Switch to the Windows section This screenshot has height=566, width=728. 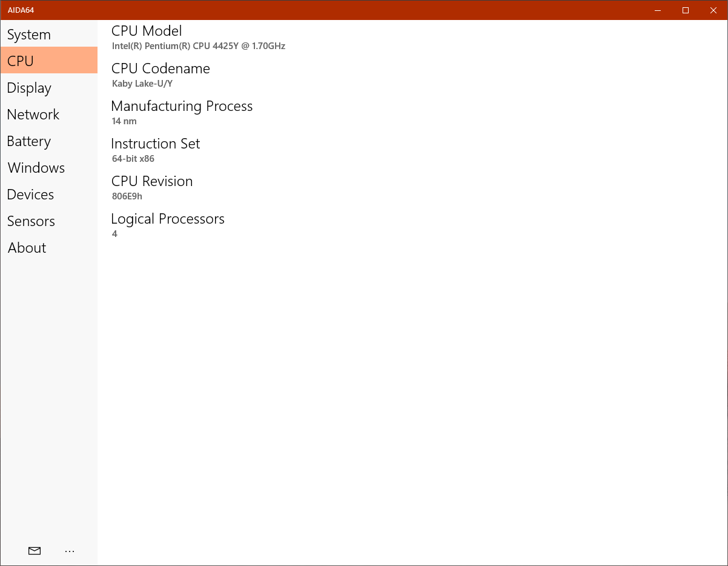[x=49, y=167]
